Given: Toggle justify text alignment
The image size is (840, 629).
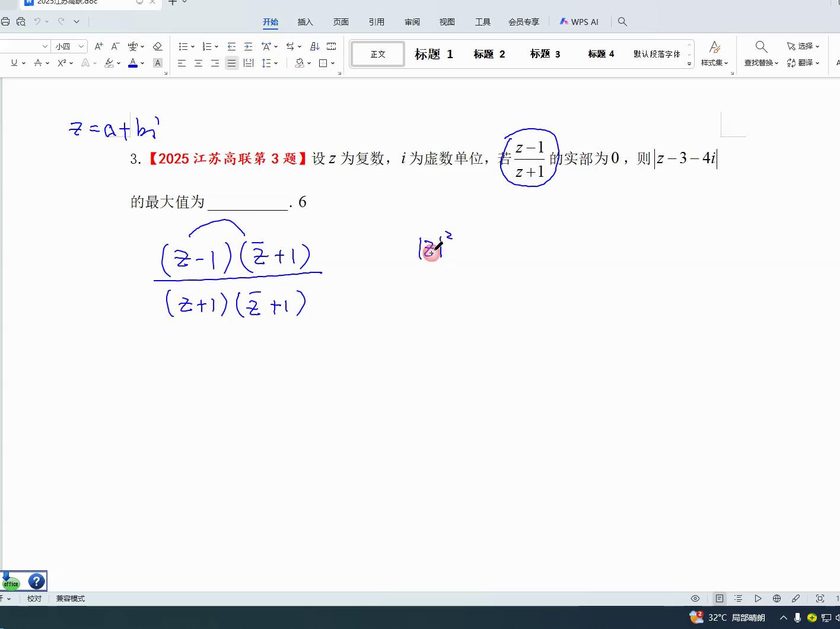Looking at the screenshot, I should 231,63.
